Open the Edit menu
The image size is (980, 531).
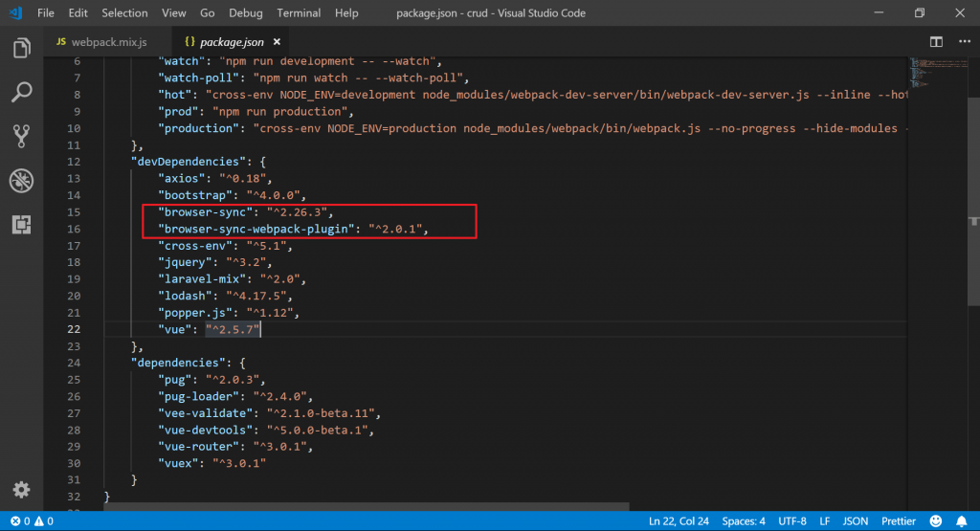tap(78, 12)
